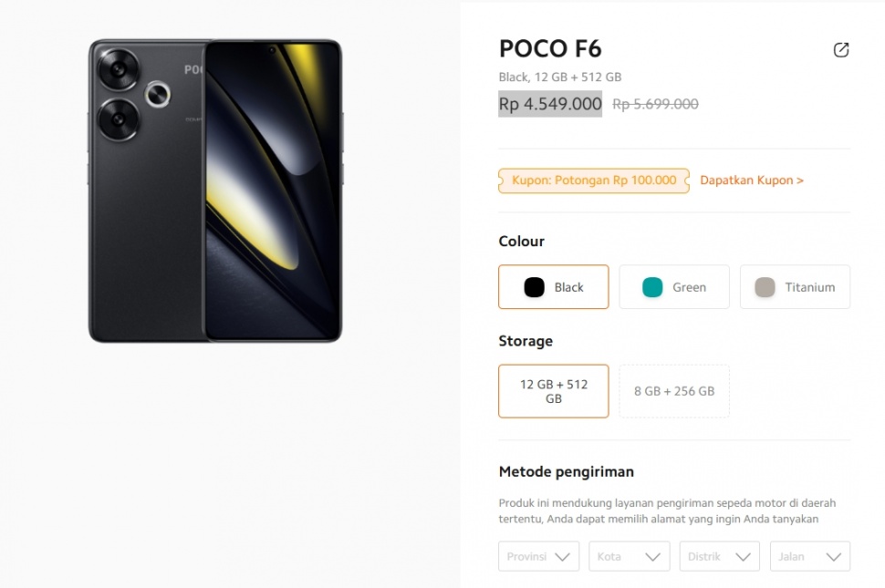
Task: Click the POCO F6 product title
Action: 550,49
